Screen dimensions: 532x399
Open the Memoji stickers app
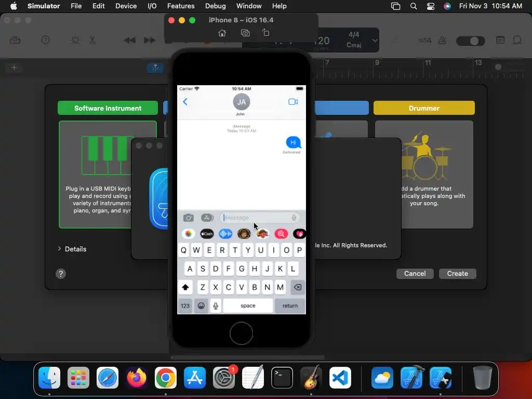tap(262, 234)
